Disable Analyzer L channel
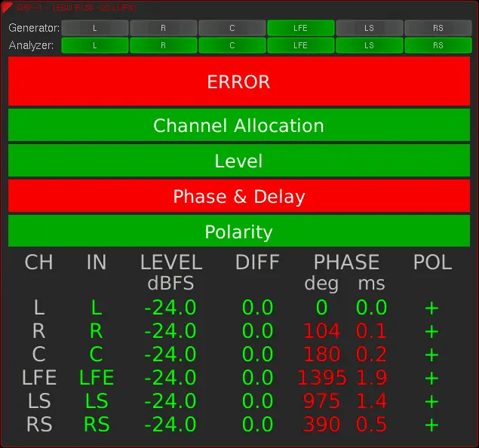The height and width of the screenshot is (448, 479). [x=95, y=45]
